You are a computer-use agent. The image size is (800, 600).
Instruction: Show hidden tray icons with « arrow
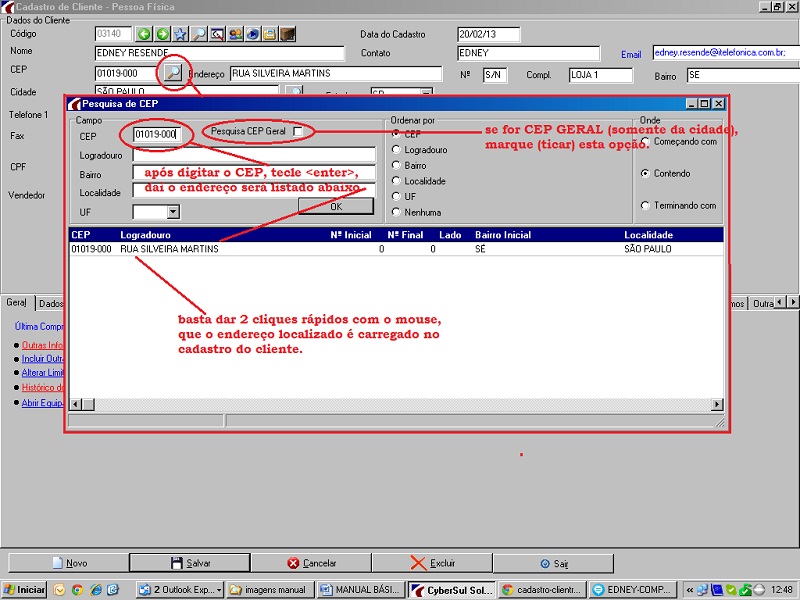690,590
